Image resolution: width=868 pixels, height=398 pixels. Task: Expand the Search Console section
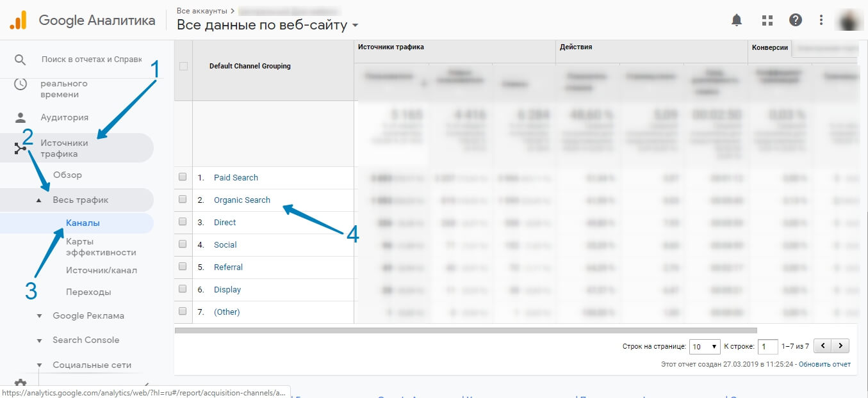[x=39, y=340]
